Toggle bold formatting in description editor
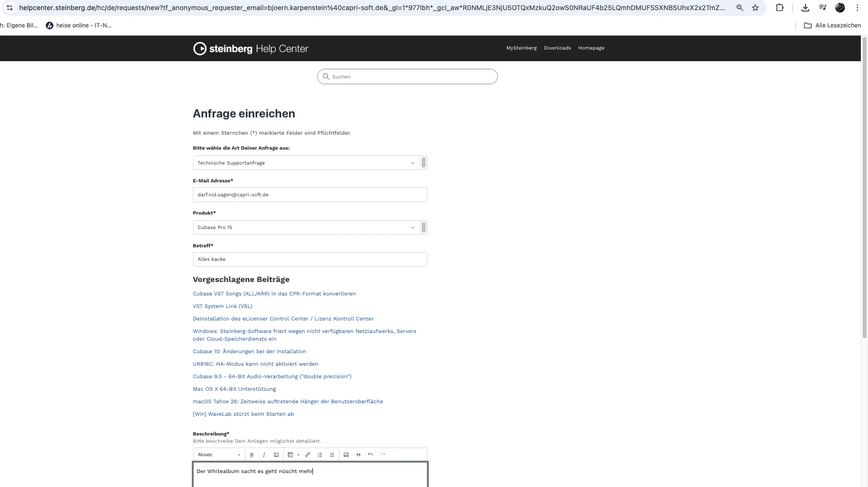This screenshot has width=868, height=487. [252, 455]
